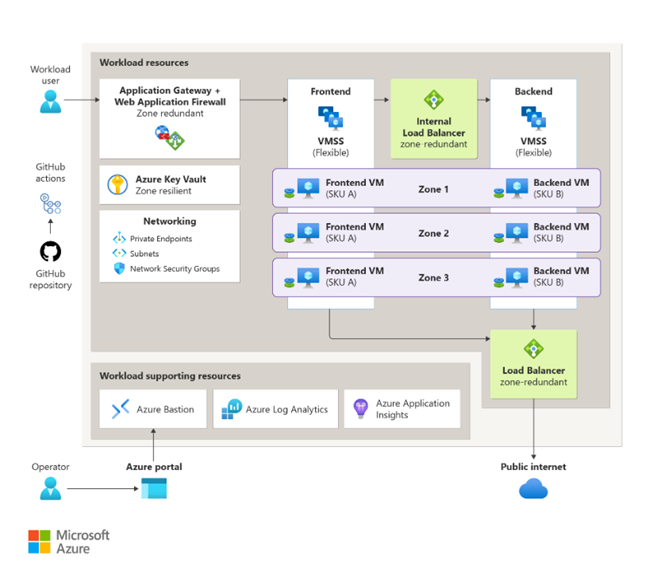The image size is (661, 578).
Task: Click the Backend heading
Action: (533, 91)
